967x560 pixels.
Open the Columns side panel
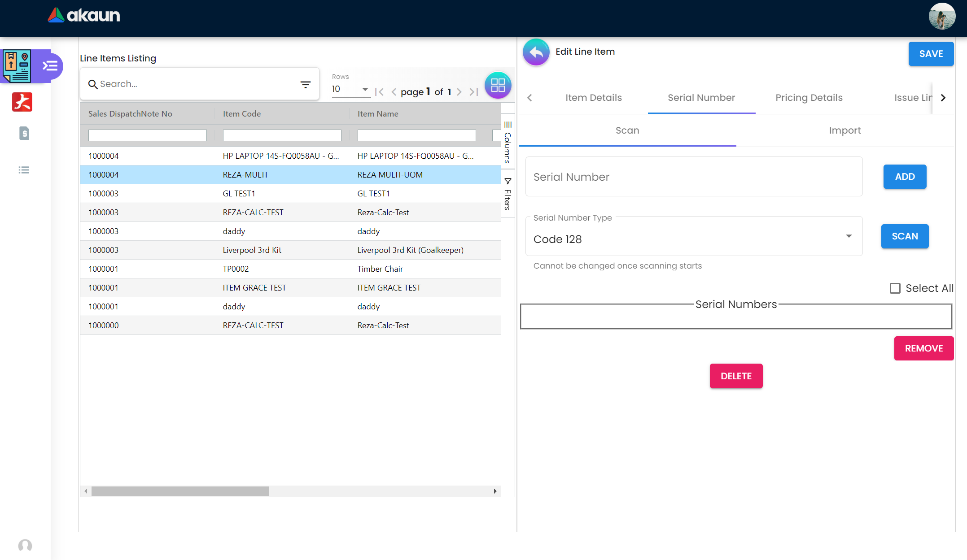(508, 142)
